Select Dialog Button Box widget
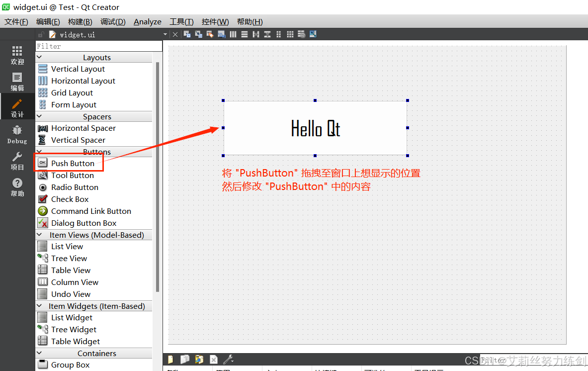Screen dimensions: 588x371 click(x=94, y=223)
